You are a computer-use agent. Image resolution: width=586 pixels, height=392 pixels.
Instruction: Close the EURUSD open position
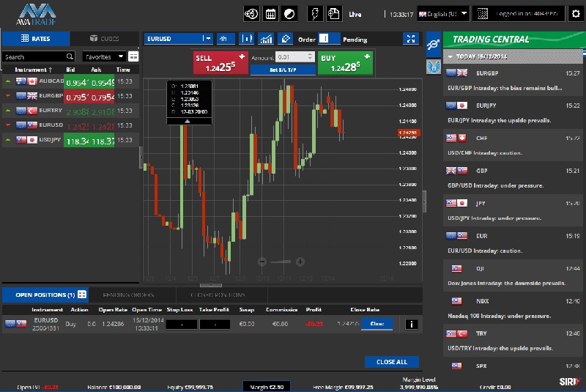tap(377, 324)
